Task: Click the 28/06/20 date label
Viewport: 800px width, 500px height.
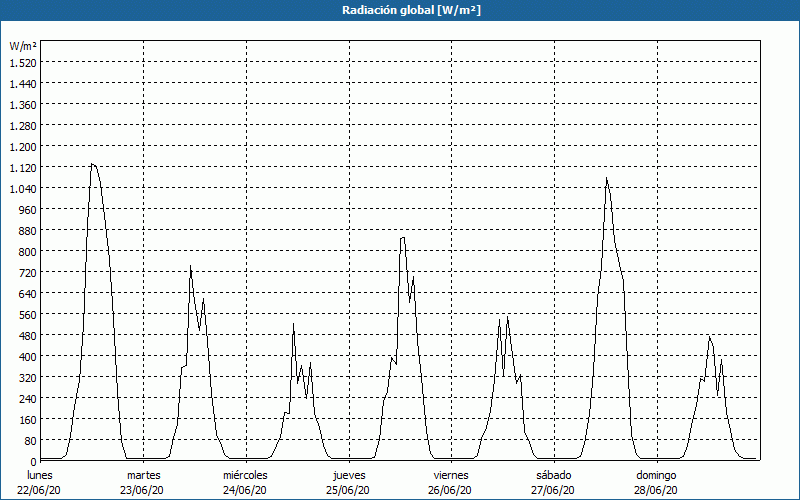Action: (x=656, y=490)
